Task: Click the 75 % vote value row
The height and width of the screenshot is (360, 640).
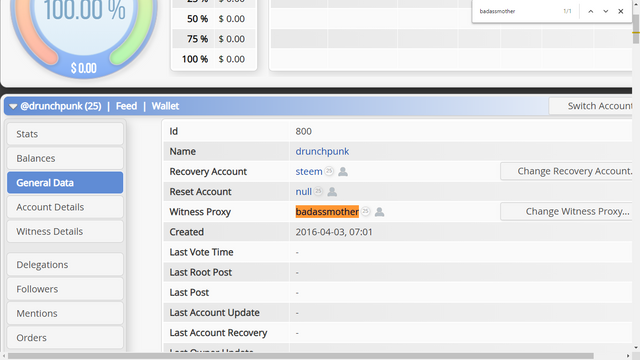Action: coord(214,39)
